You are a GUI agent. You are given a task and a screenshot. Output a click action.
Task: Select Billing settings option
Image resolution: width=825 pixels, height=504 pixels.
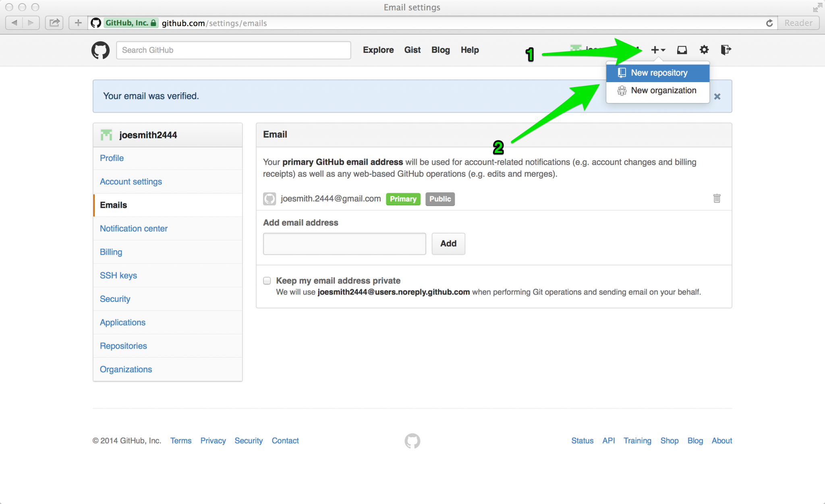110,252
